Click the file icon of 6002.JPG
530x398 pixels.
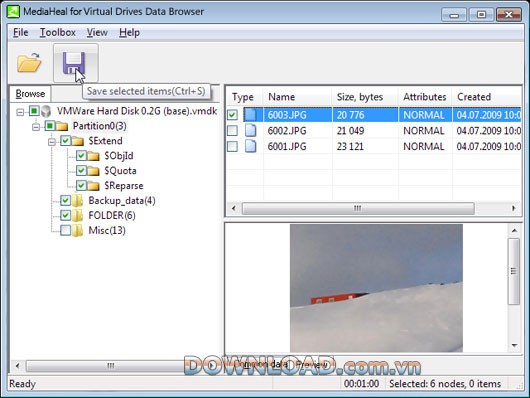point(250,131)
